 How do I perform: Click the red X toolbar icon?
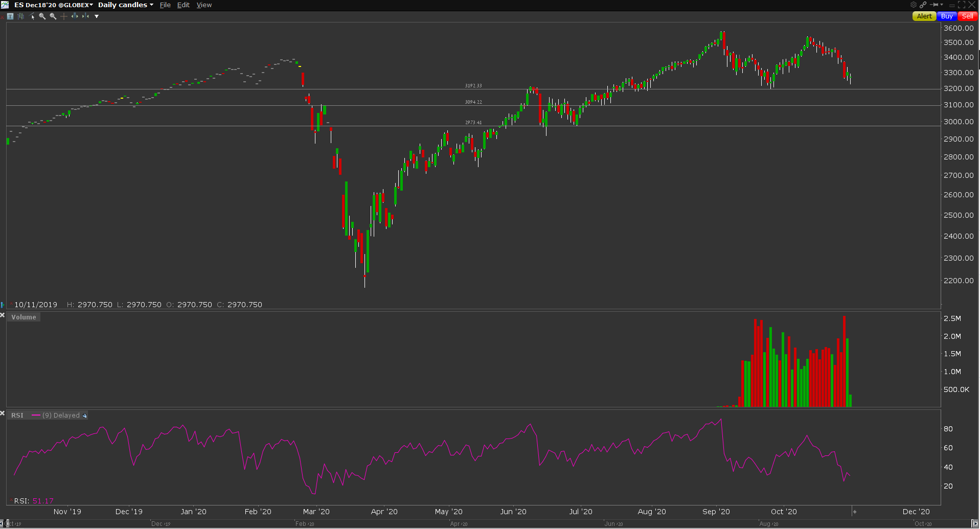point(3,16)
